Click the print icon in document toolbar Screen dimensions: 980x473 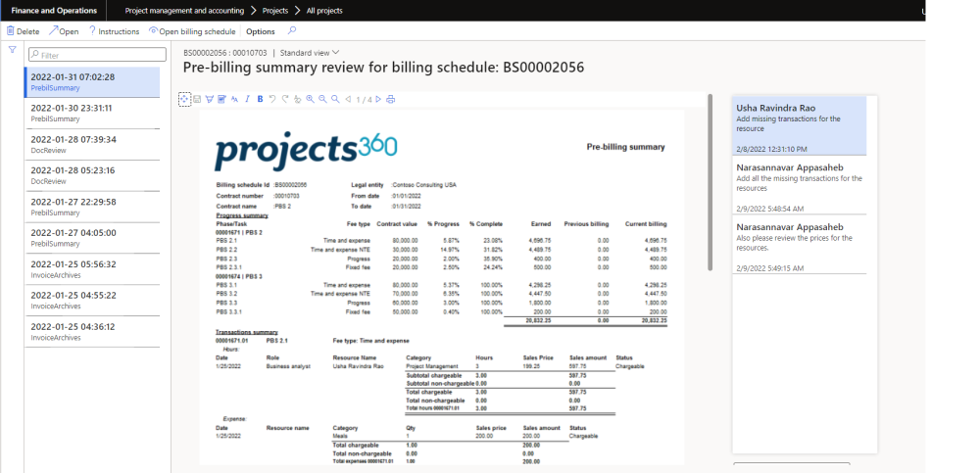tap(391, 99)
